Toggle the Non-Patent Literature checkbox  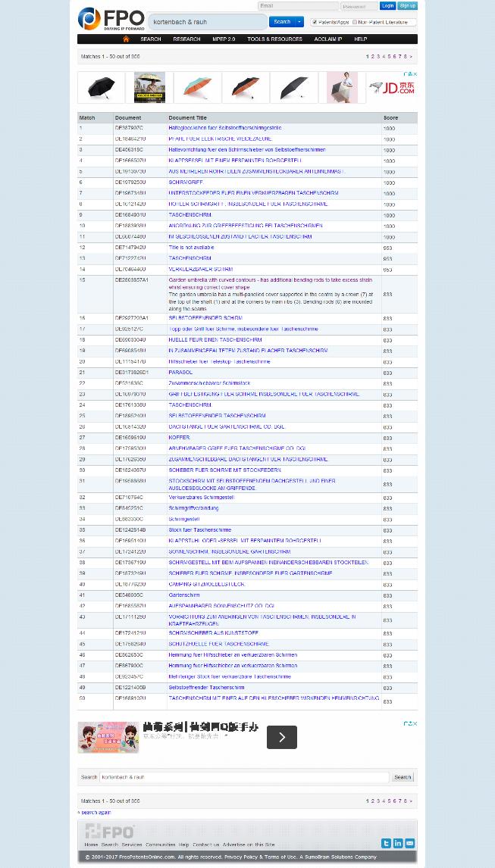[355, 22]
